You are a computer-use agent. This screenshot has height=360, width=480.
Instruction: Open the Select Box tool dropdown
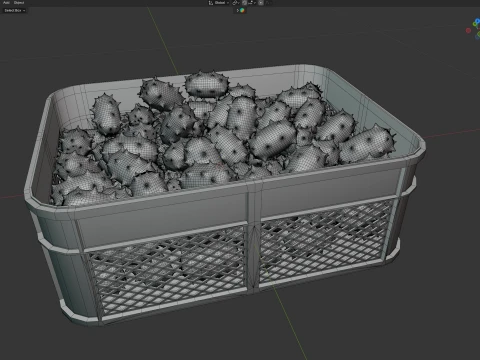click(15, 10)
